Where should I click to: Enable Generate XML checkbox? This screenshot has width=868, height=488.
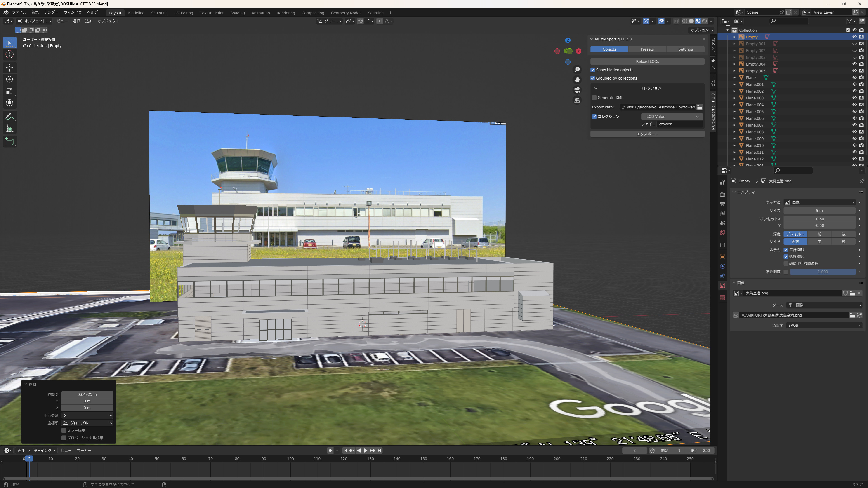594,98
